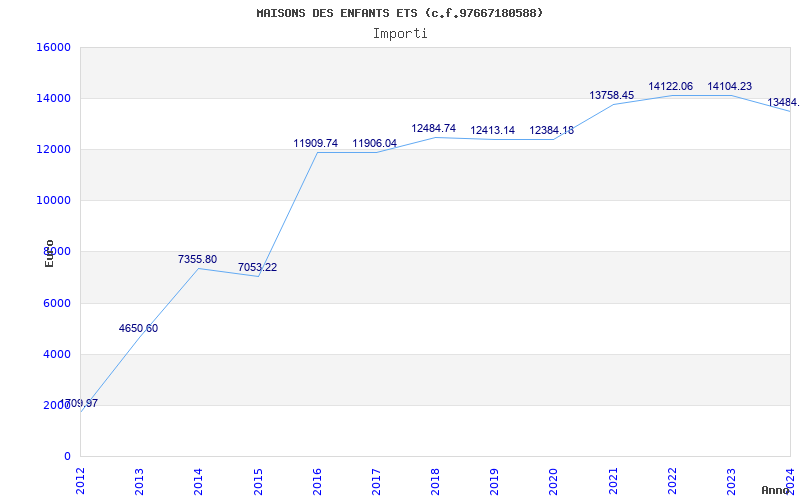Click the 14104.23 data label
The image size is (800, 500).
point(730,86)
